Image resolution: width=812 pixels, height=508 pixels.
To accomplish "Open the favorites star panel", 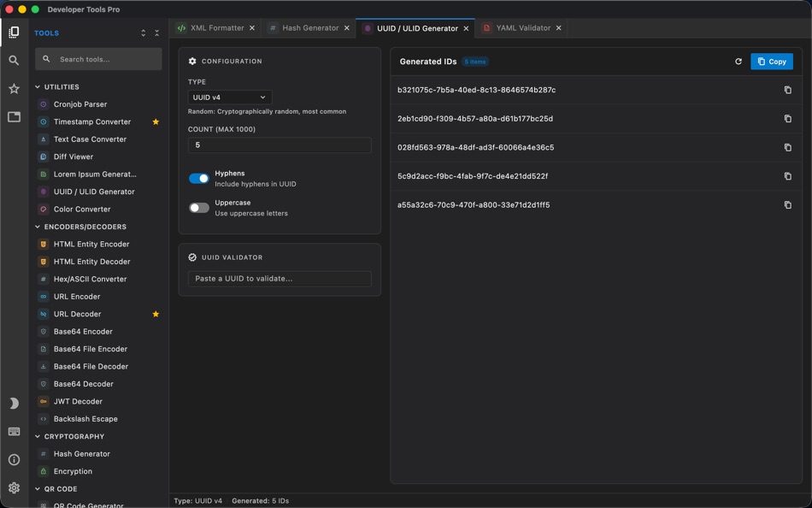I will point(13,88).
